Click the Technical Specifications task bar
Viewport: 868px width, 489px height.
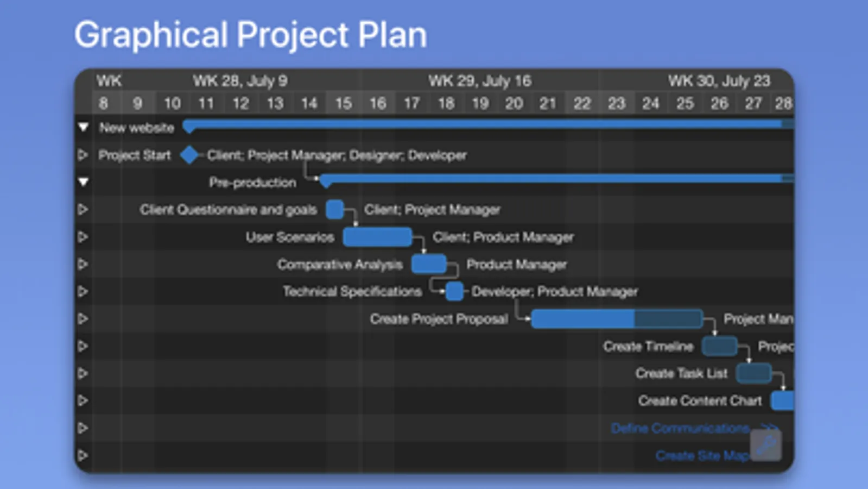point(454,291)
